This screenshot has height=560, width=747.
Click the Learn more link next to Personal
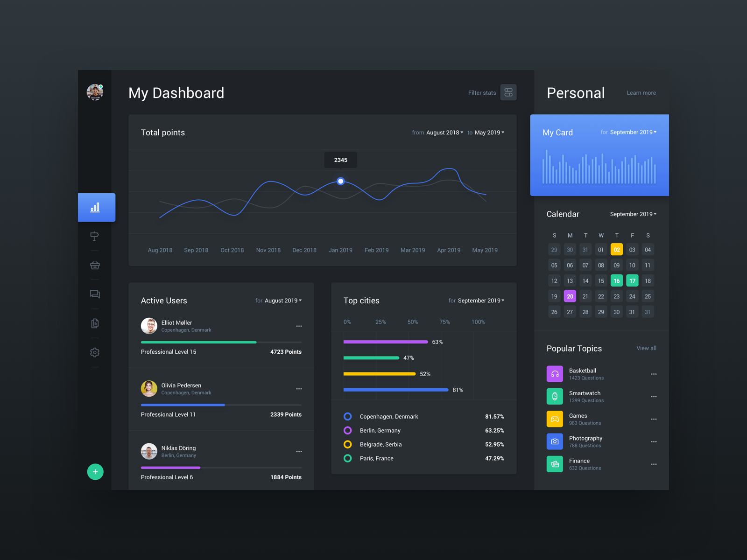pyautogui.click(x=641, y=93)
